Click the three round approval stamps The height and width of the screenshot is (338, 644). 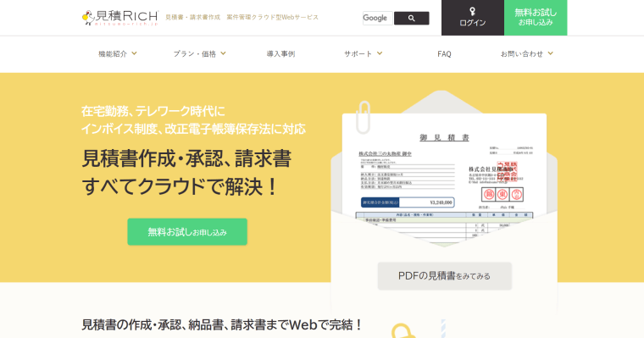502,194
